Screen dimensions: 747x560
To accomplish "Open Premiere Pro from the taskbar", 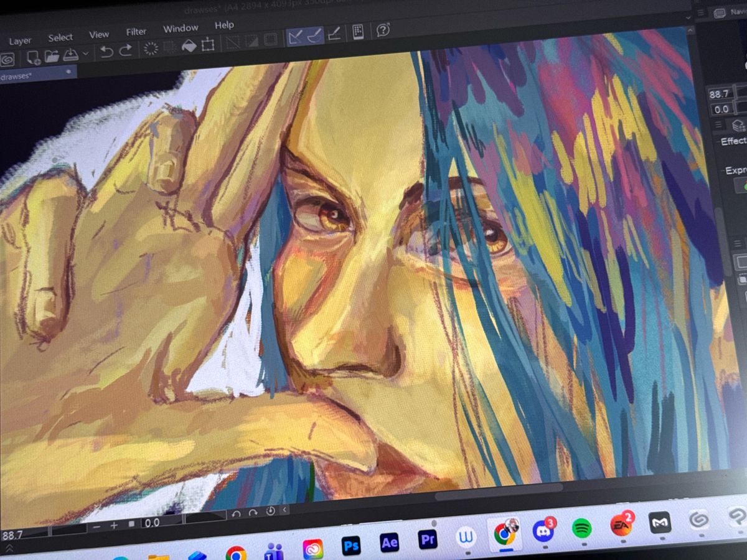I will [x=428, y=539].
